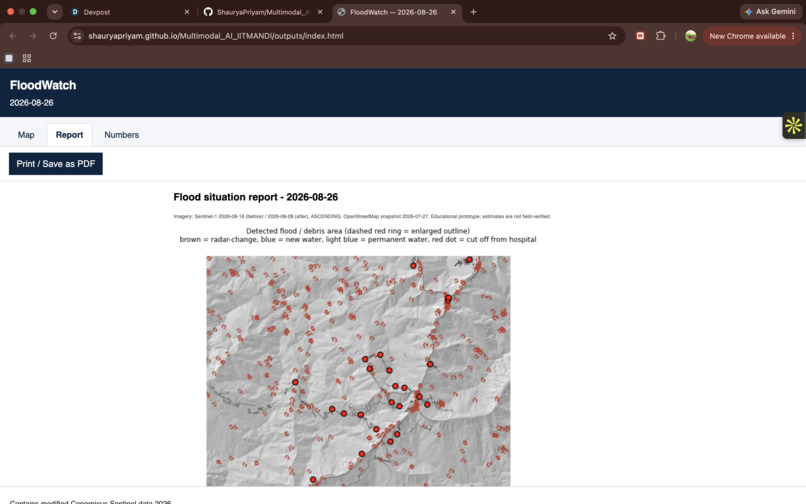The width and height of the screenshot is (806, 504).
Task: Click the 2026-08-26 date under FloodWatch
Action: tap(31, 103)
